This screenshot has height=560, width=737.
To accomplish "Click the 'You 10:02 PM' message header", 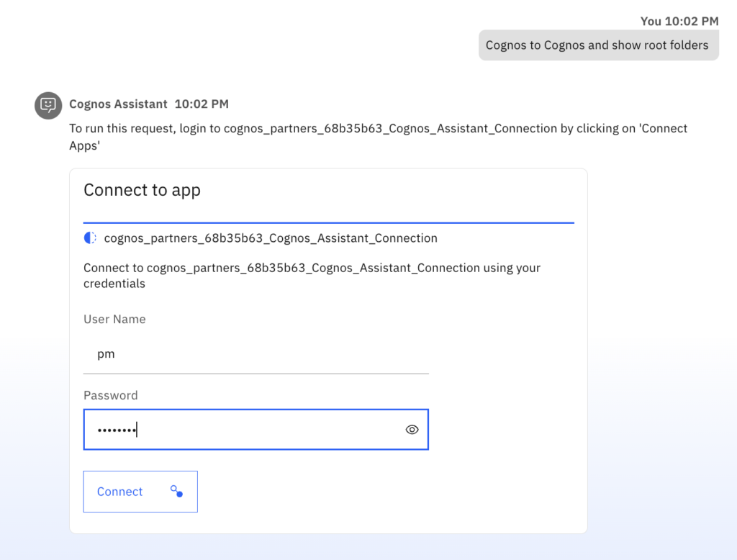I will coord(679,21).
